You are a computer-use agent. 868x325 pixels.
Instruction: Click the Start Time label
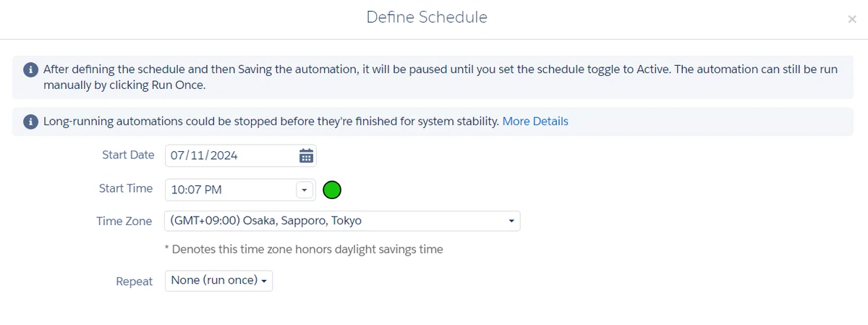click(126, 188)
